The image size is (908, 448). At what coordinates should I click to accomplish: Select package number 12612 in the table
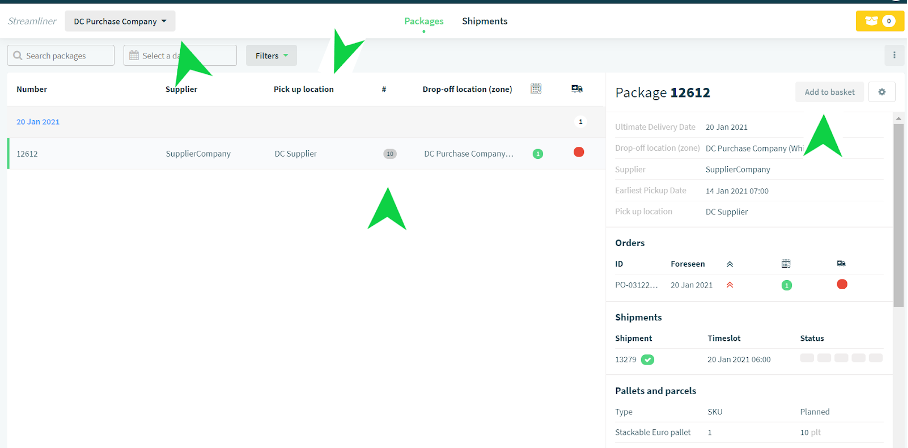click(27, 154)
